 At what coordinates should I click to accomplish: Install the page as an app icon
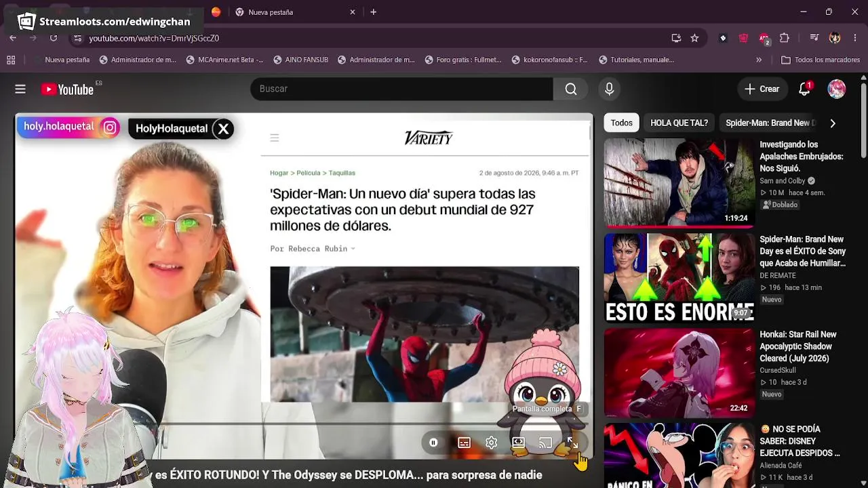pyautogui.click(x=676, y=38)
